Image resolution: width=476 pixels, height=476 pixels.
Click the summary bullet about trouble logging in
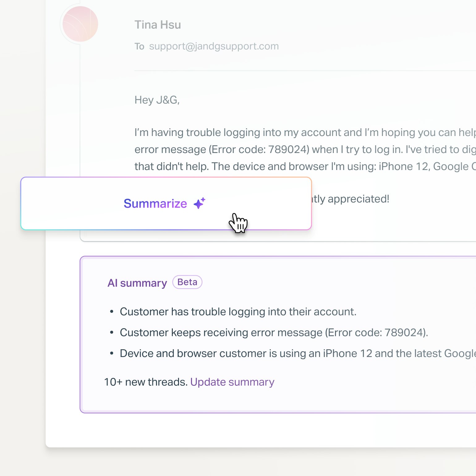238,312
